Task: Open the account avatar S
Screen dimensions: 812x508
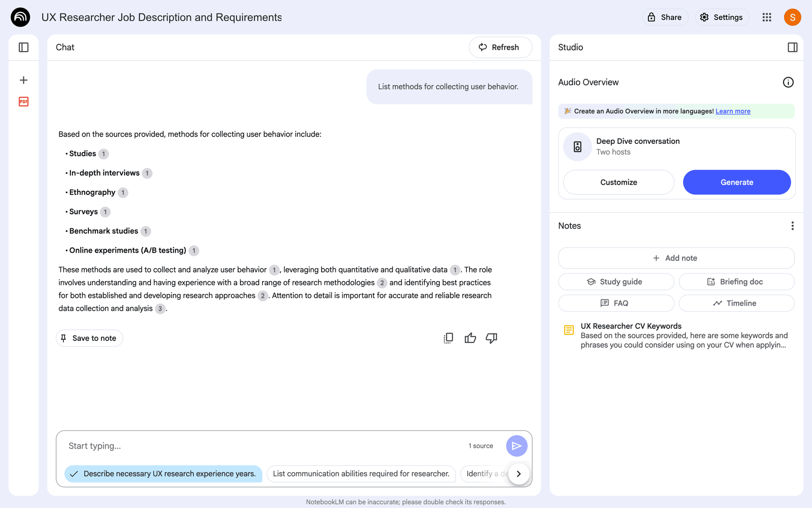Action: (x=793, y=17)
